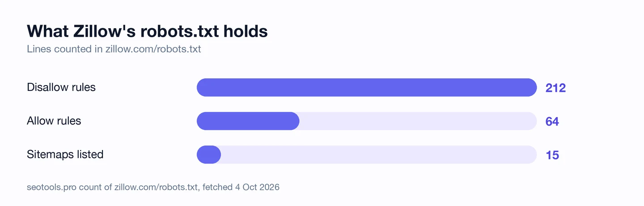Click the chart title about Zillow's robots.txt
The width and height of the screenshot is (644, 206).
(147, 31)
